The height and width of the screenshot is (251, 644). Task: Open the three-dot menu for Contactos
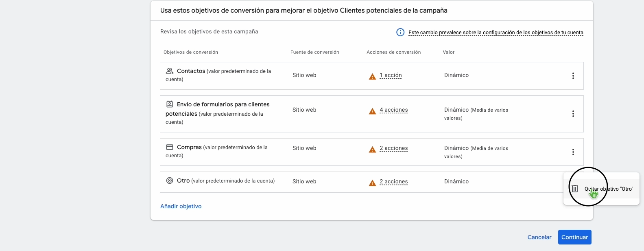[573, 76]
